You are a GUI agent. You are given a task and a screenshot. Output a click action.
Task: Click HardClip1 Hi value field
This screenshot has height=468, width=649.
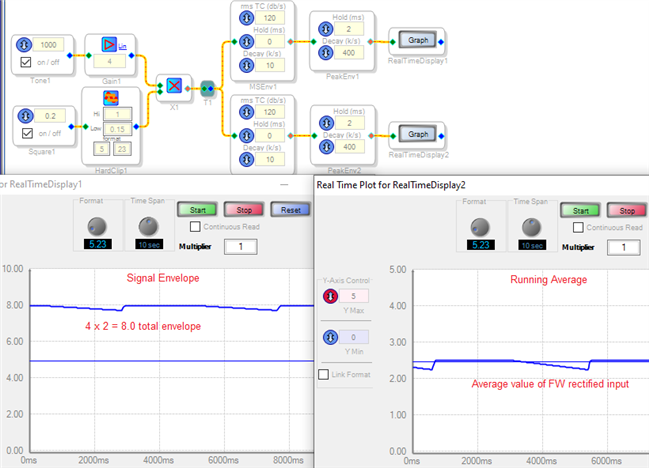[118, 114]
